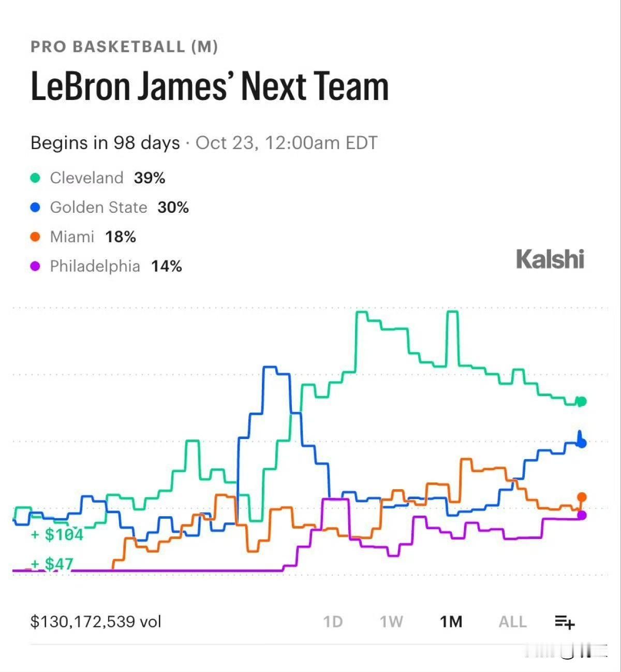This screenshot has width=621, height=672.
Task: Click the blue Golden State endpoint marker
Action: tap(582, 443)
